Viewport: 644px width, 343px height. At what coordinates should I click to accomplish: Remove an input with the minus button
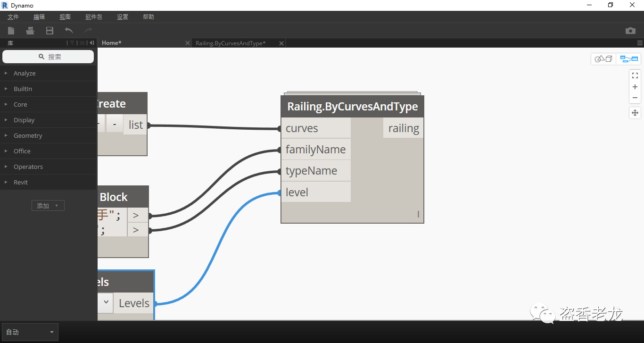114,124
